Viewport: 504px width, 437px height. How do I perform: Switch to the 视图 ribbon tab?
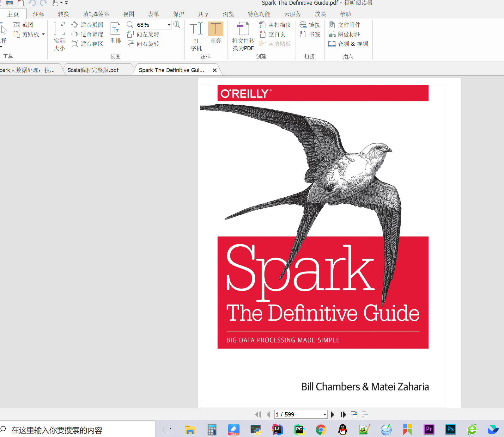pos(129,14)
